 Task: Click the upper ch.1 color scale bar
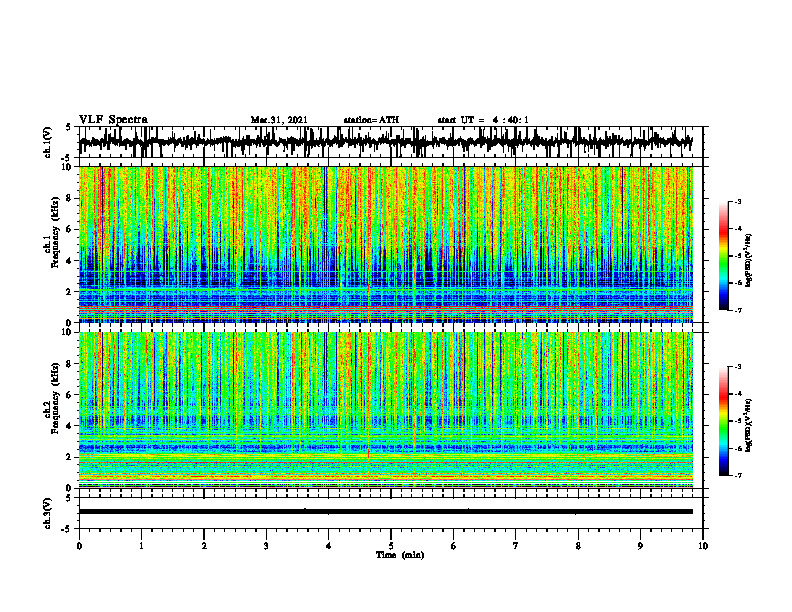pos(723,256)
